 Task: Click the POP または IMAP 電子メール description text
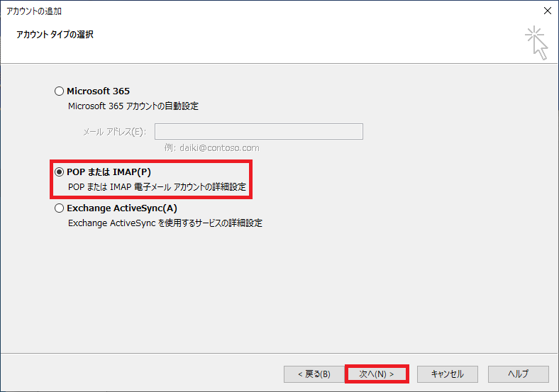point(157,187)
